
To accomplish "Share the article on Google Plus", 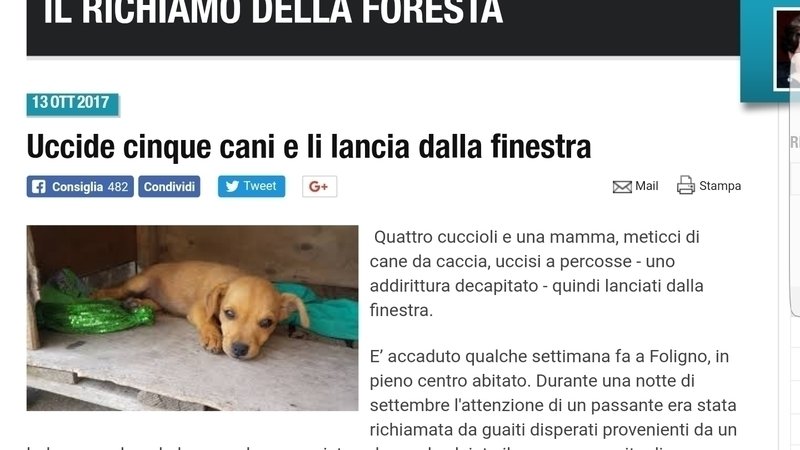I will (x=319, y=187).
